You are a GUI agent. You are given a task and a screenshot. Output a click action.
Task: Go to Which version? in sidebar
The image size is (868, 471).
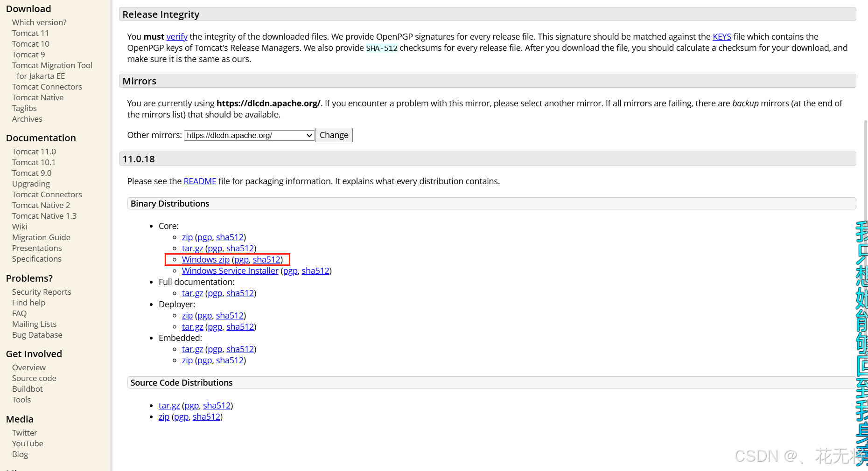(x=39, y=22)
